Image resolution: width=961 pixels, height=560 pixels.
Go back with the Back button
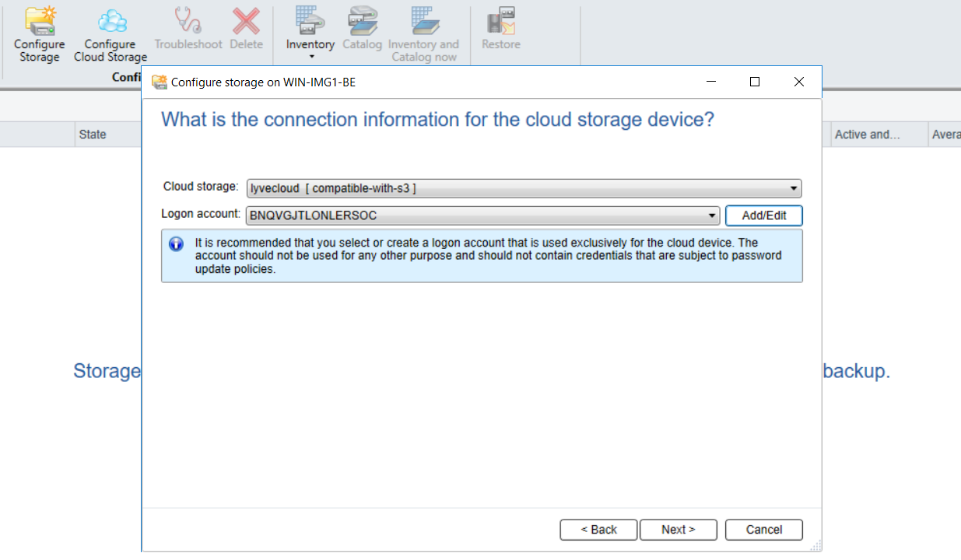pos(598,530)
